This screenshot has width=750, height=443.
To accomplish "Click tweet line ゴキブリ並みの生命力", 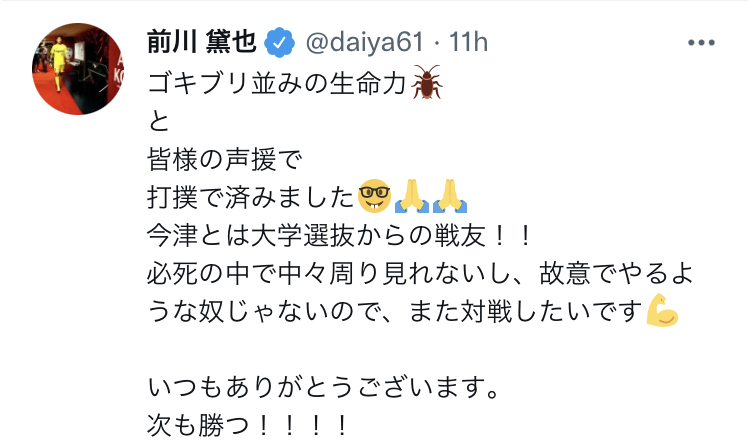I will coord(277,83).
